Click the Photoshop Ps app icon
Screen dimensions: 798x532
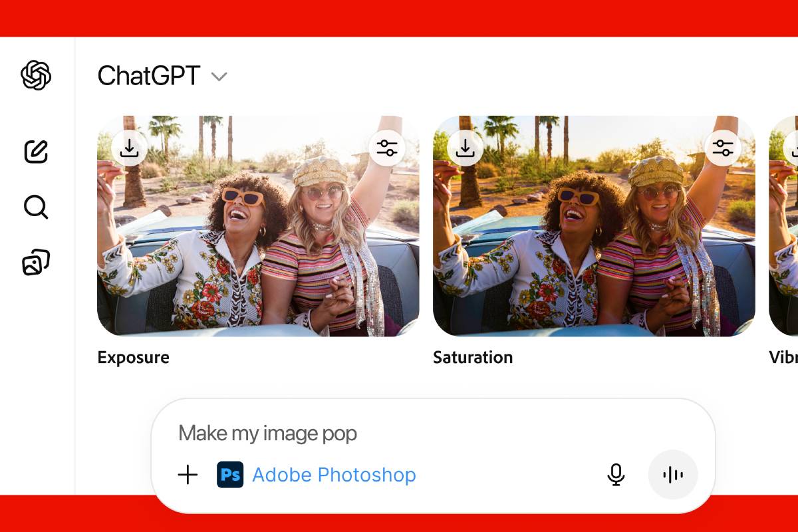[230, 475]
